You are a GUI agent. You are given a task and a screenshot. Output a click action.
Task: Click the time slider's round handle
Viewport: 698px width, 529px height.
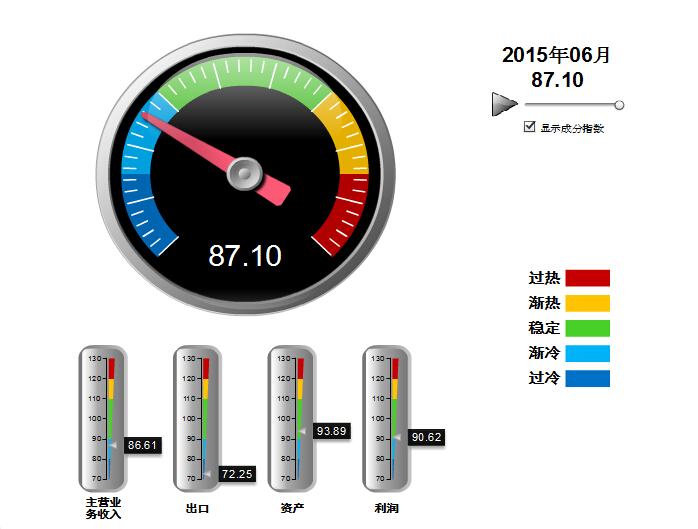pos(619,105)
